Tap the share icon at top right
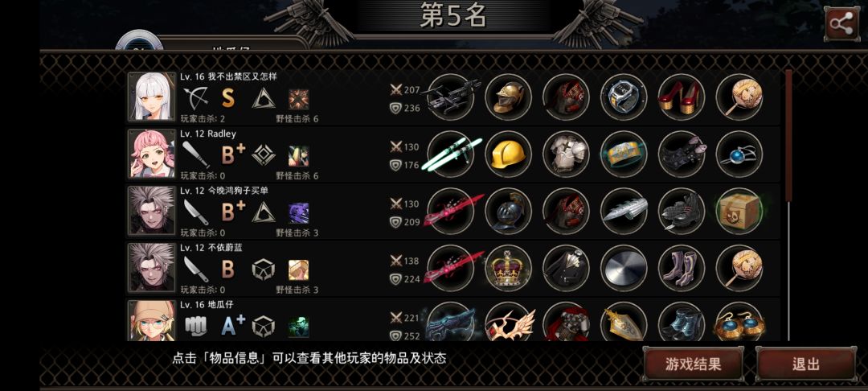This screenshot has height=391, width=868. pos(841,24)
